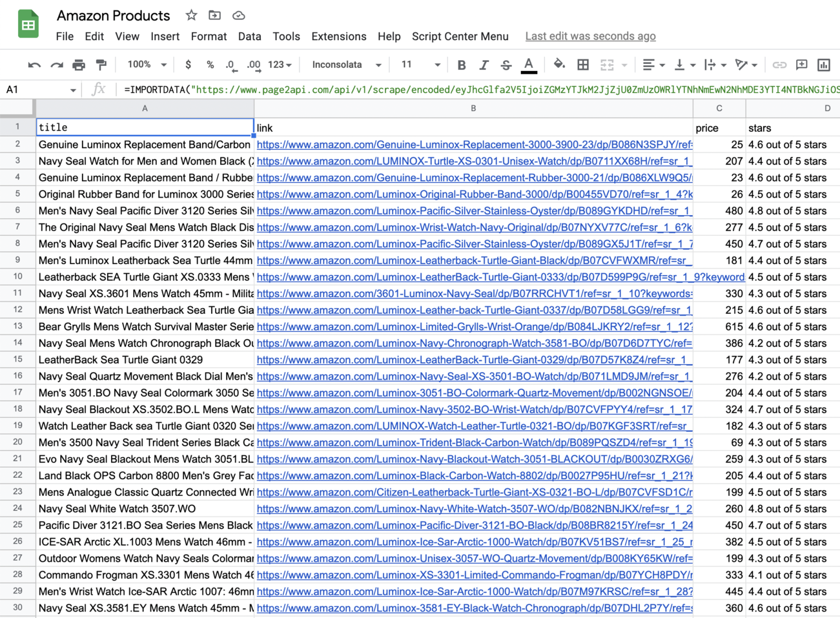This screenshot has height=618, width=840.
Task: Open the Luminox-XS-3301-Limited-Commando-Frogman link
Action: click(475, 575)
